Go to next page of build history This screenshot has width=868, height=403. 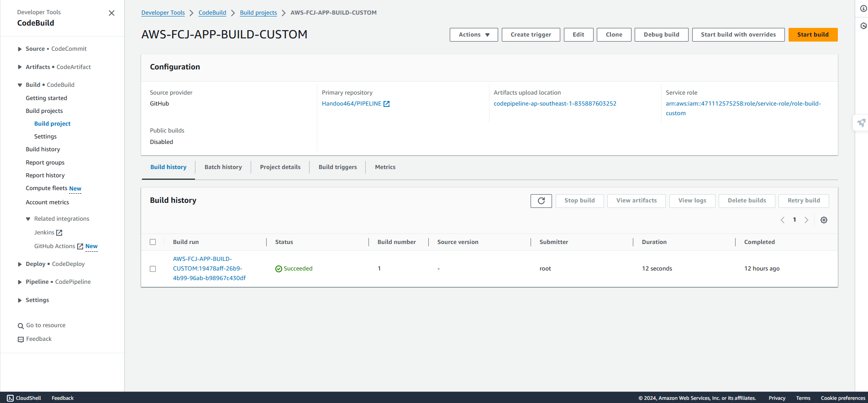(x=806, y=220)
